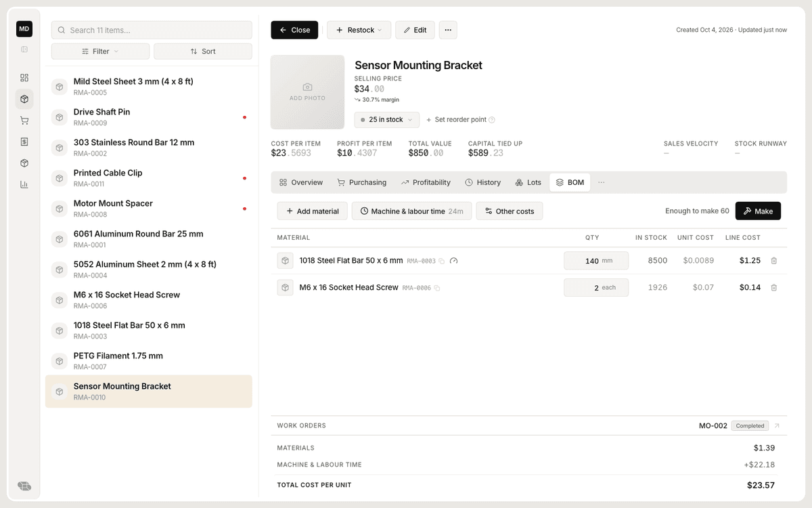The height and width of the screenshot is (508, 812).
Task: Delete the 1018 Steel Flat Bar material row
Action: [x=774, y=261]
